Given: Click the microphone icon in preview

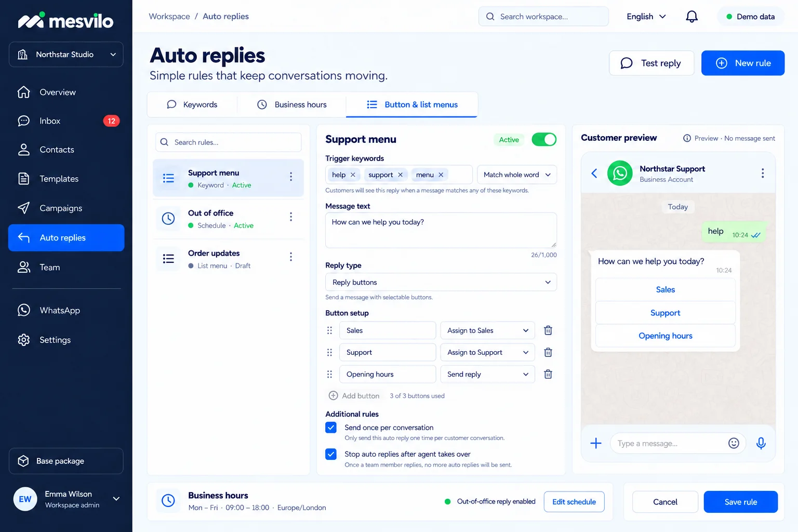Looking at the screenshot, I should pos(761,443).
